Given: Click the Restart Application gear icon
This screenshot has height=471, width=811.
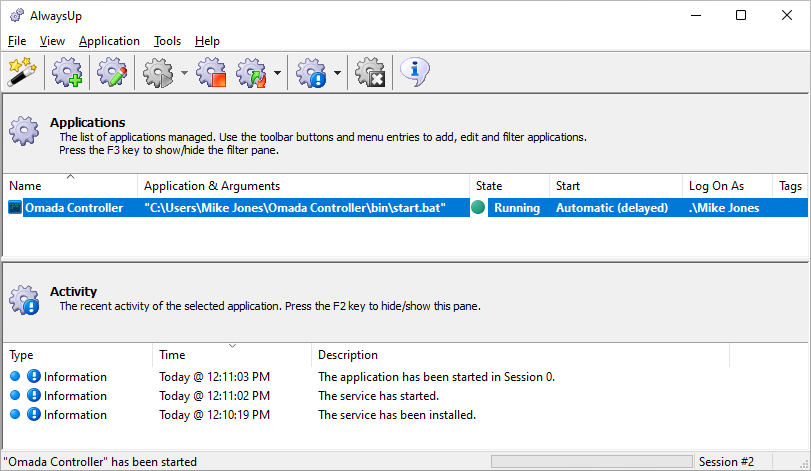Looking at the screenshot, I should 251,72.
